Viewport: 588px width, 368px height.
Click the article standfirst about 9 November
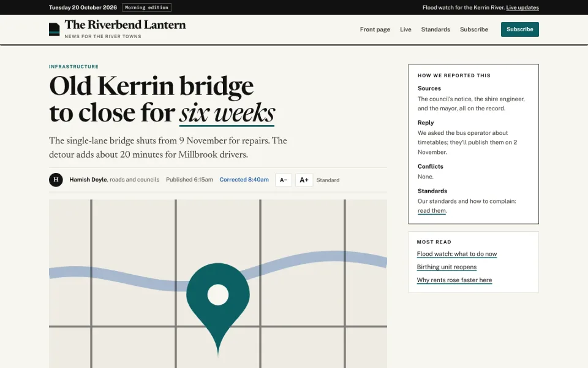168,148
